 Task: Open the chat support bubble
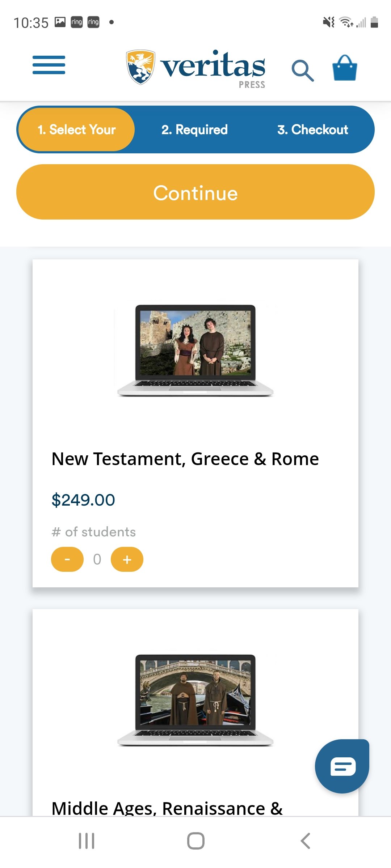point(342,766)
